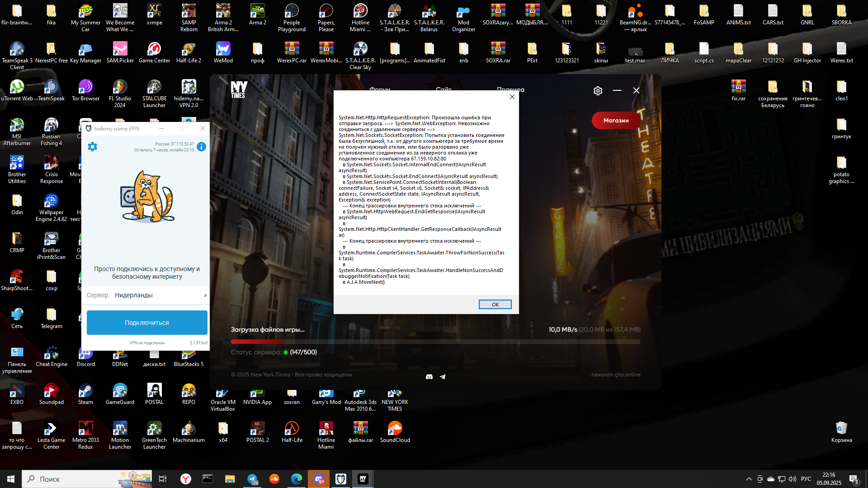The width and height of the screenshot is (868, 488).
Task: Click the Telegram icon in launcher footer
Action: tap(443, 377)
